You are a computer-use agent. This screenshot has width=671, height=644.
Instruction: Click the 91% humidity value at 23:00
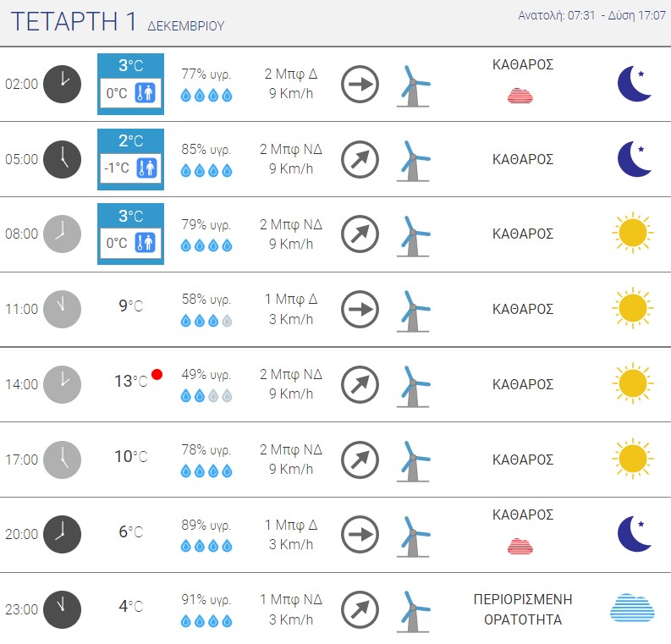206,599
